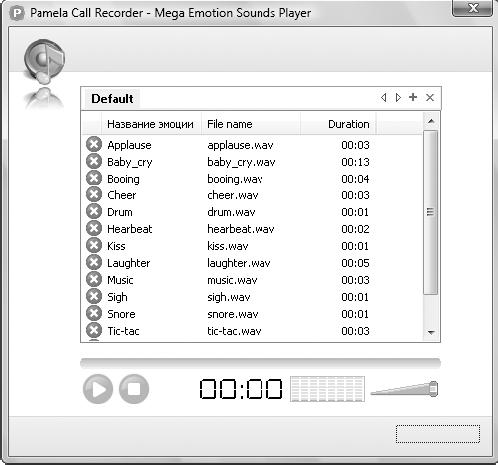Screen dimensions: 498x465
Task: Remove the Kiss emotion entry
Action: click(x=94, y=245)
